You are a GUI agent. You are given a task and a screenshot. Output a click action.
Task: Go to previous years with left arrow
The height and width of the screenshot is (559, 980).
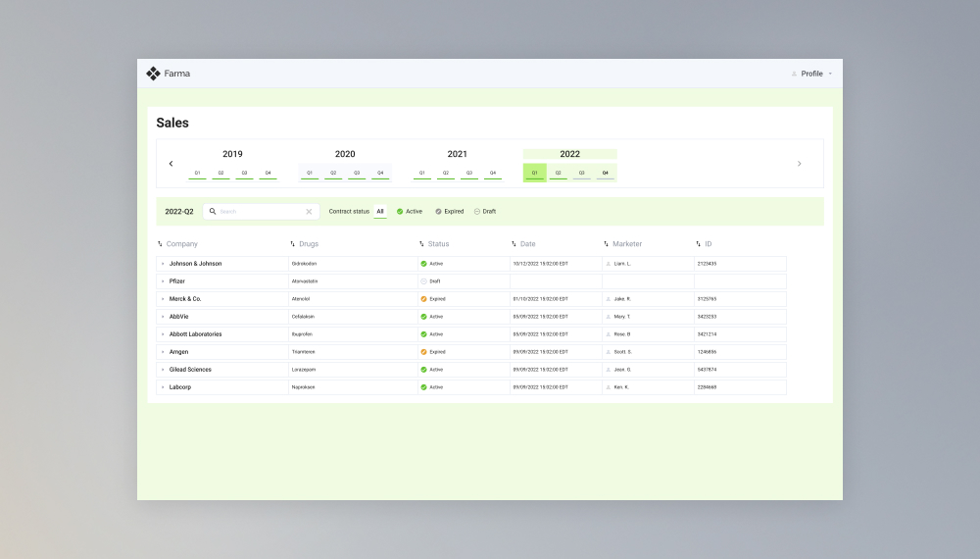171,164
